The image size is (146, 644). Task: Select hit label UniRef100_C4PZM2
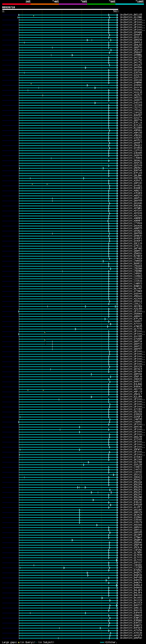(x=131, y=550)
